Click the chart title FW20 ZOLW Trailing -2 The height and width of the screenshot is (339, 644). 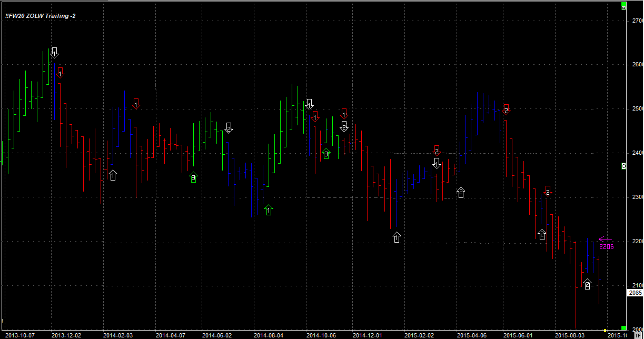(40, 16)
